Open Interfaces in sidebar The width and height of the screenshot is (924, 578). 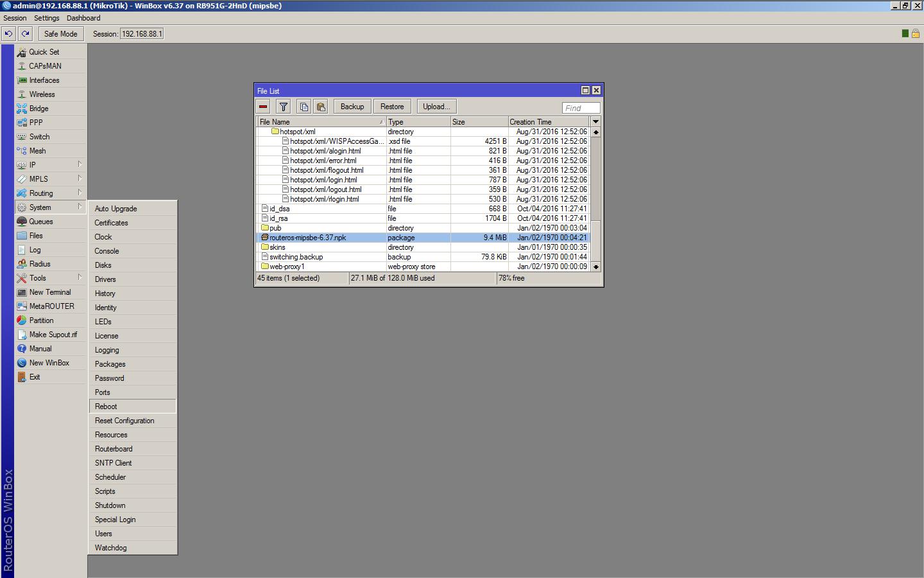51,80
